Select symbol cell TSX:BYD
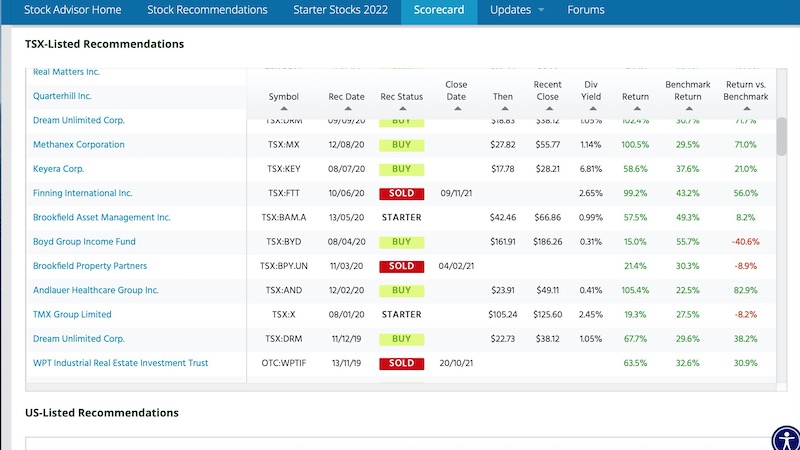Screen dimensions: 800x450 [284, 242]
